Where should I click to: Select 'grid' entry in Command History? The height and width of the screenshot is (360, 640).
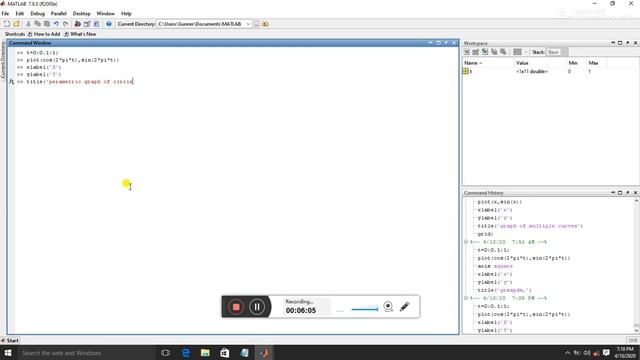point(485,234)
